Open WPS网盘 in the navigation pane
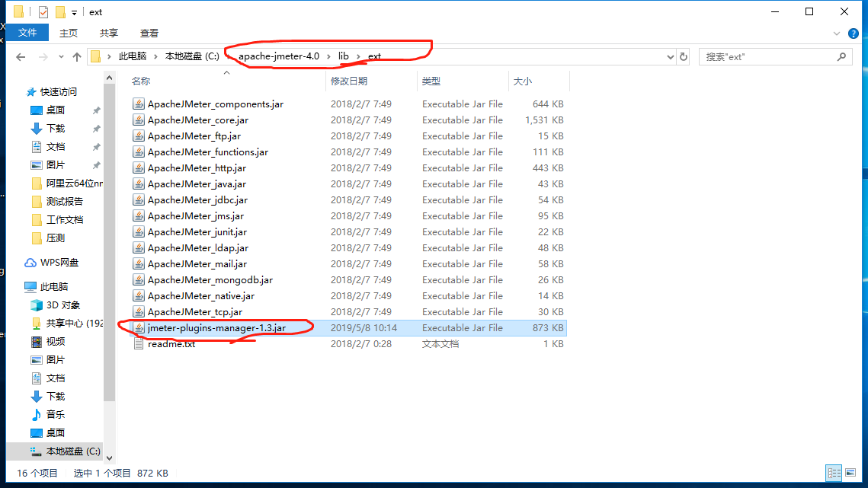868x488 pixels. pyautogui.click(x=59, y=263)
